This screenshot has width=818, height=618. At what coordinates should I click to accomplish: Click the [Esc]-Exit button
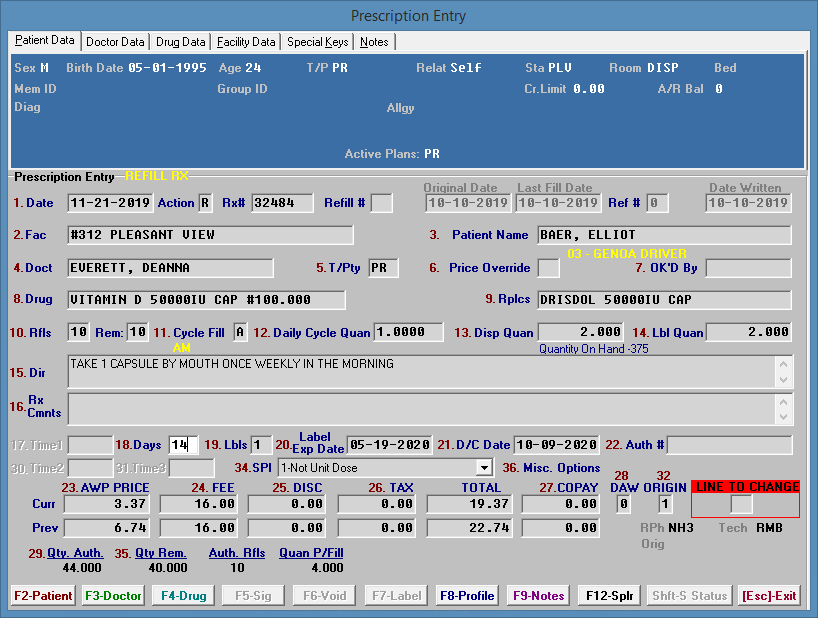point(769,596)
